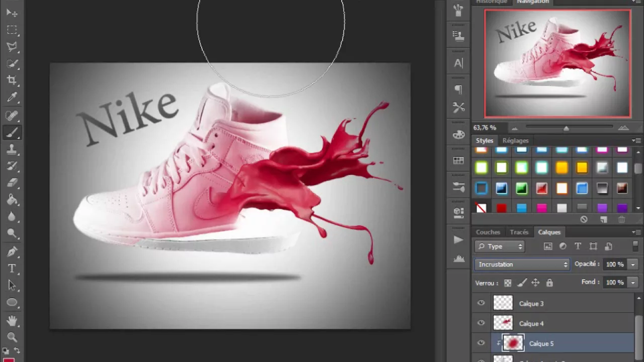Open the Swatches palette panel icon
The image size is (644, 362).
(458, 160)
